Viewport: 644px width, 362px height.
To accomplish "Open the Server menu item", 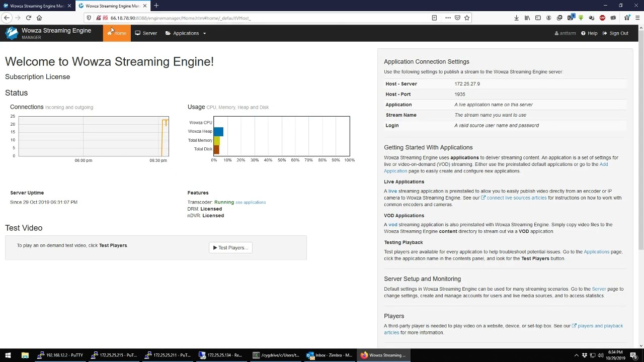I will pos(146,33).
